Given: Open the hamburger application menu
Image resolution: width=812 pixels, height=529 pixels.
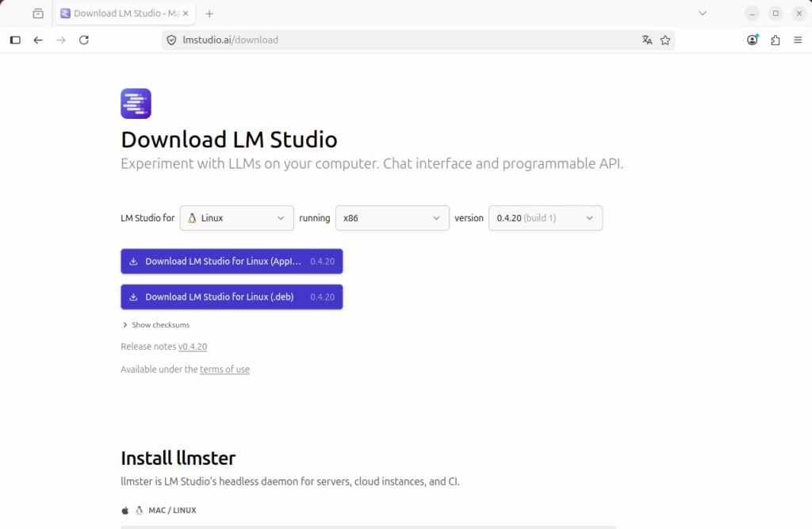Looking at the screenshot, I should [798, 40].
